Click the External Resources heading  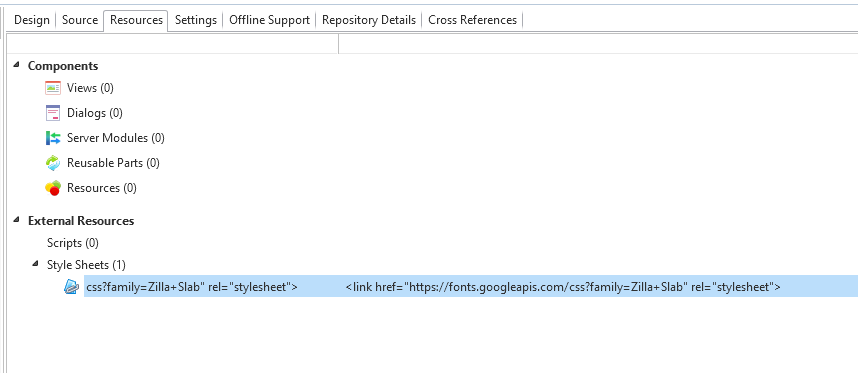click(x=81, y=221)
